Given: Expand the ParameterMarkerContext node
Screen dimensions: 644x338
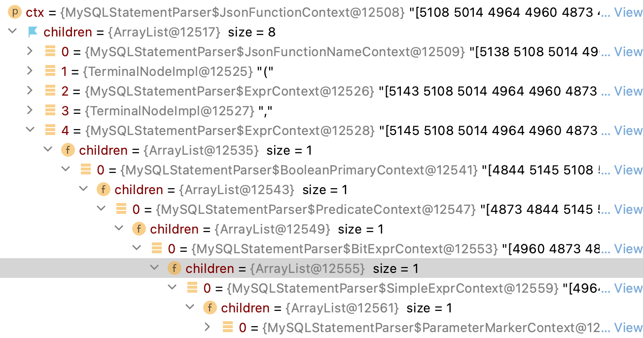Looking at the screenshot, I should 207,327.
